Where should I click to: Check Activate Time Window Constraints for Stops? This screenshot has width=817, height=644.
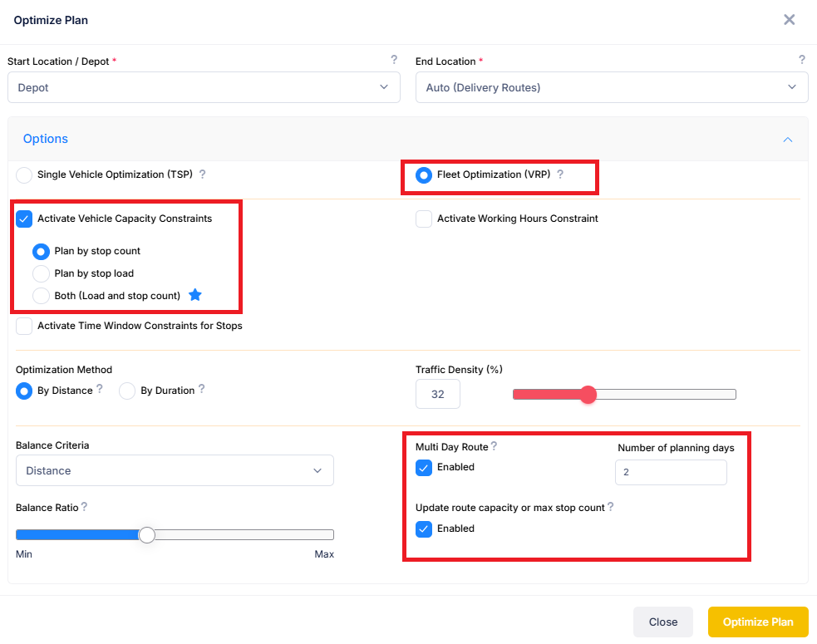click(24, 326)
